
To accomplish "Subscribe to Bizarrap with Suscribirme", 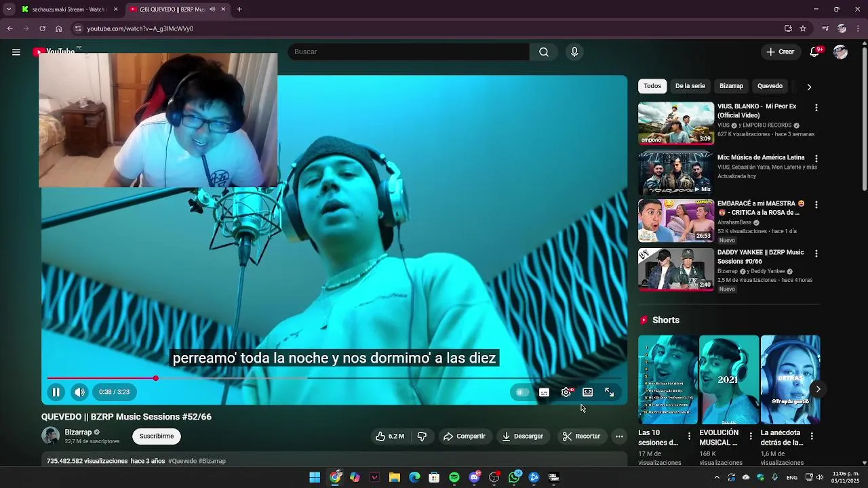I will tap(157, 436).
